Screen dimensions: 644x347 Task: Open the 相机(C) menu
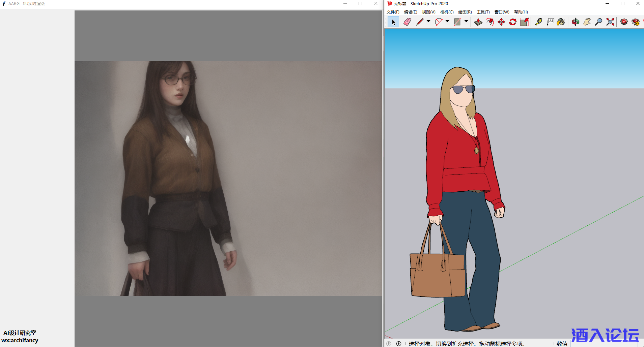(x=447, y=12)
